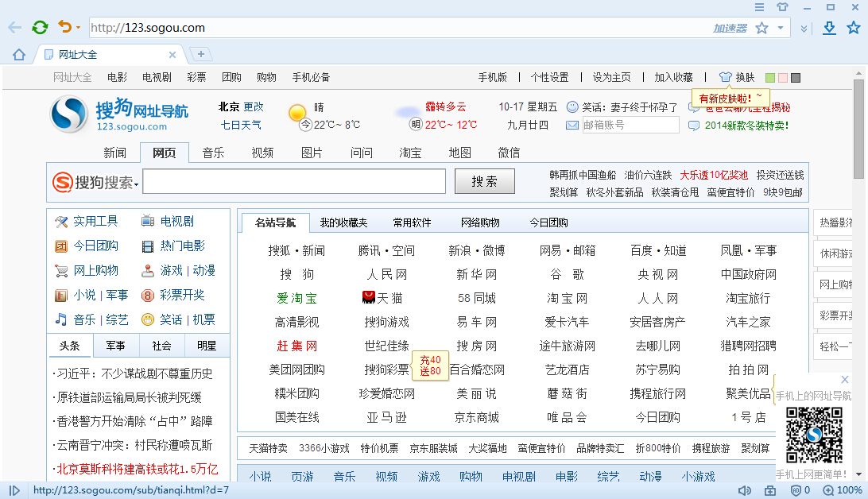Click the 搜索 button
This screenshot has height=499, width=868.
(484, 181)
